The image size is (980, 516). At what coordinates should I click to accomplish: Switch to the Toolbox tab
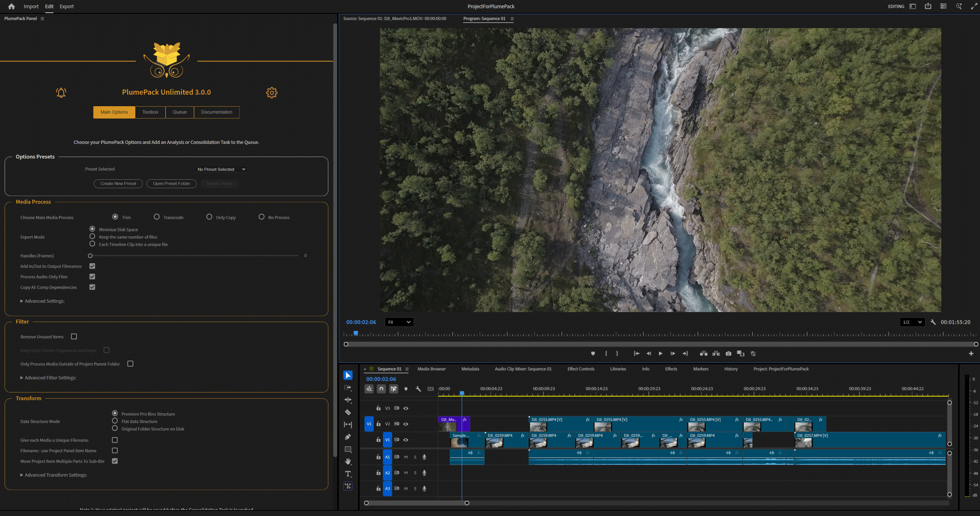tap(150, 112)
